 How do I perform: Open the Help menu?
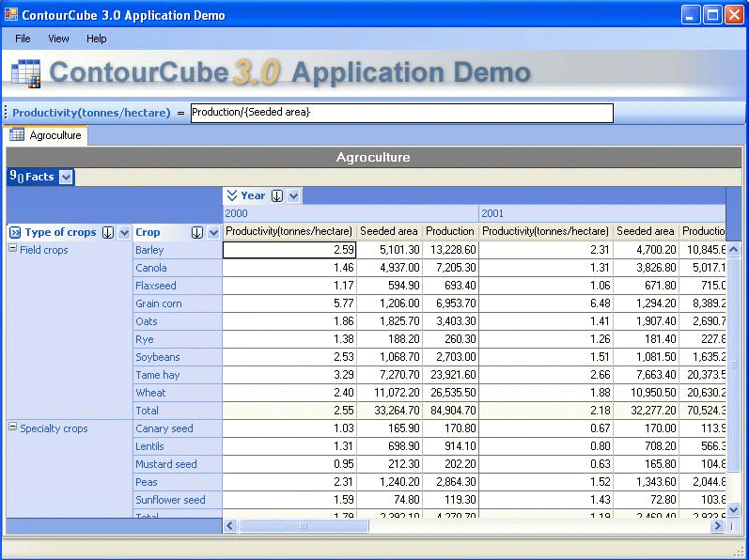click(x=96, y=39)
